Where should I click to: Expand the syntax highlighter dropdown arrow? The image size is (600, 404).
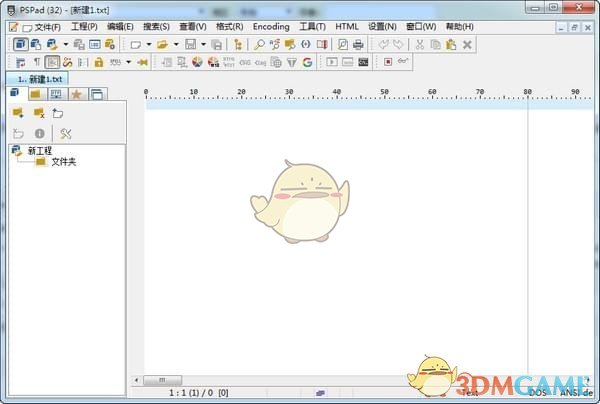[x=129, y=62]
